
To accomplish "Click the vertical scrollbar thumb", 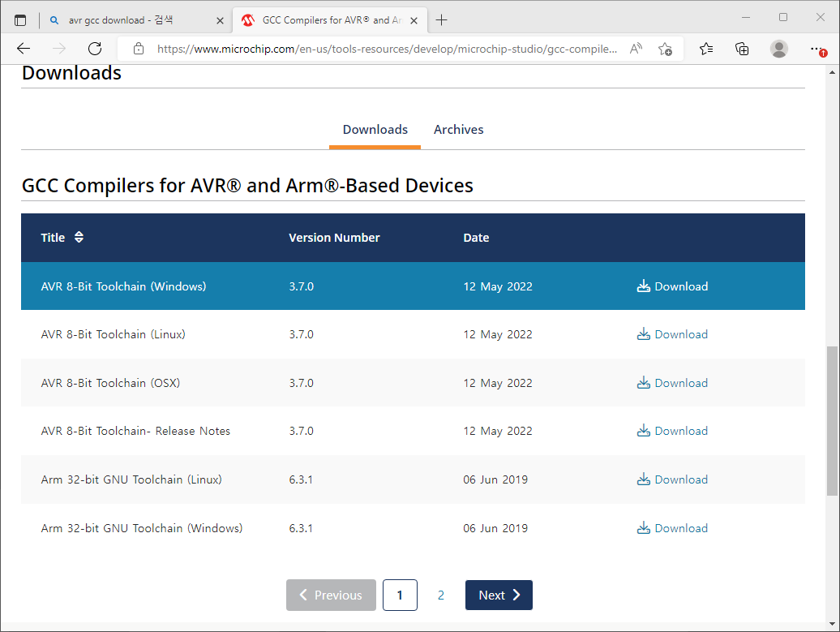I will [x=832, y=421].
